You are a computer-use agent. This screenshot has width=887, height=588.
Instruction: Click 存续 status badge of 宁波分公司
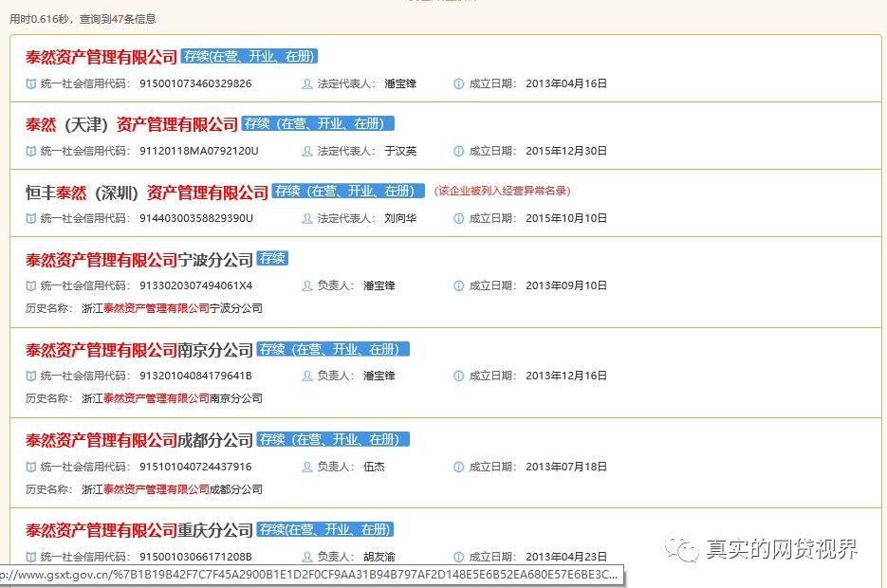tap(273, 259)
